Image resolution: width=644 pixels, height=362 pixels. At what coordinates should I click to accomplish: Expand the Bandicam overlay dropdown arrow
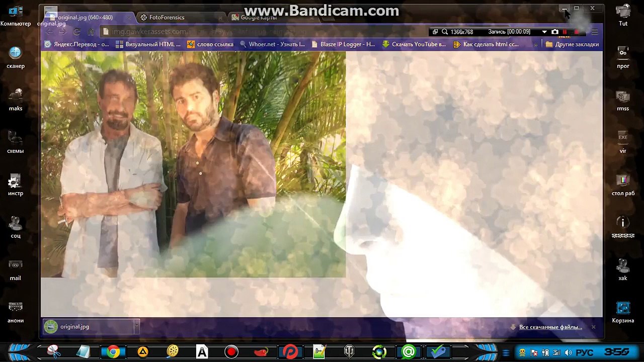544,32
